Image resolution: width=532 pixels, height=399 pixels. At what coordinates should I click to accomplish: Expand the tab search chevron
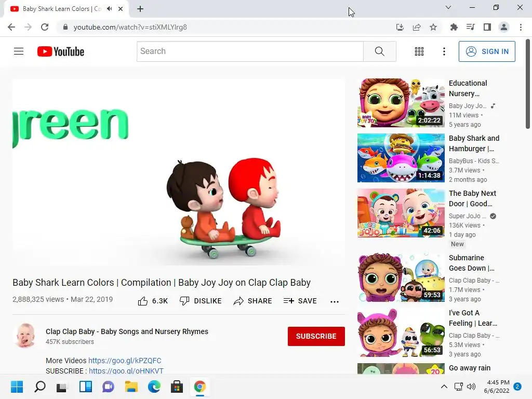coord(448,7)
